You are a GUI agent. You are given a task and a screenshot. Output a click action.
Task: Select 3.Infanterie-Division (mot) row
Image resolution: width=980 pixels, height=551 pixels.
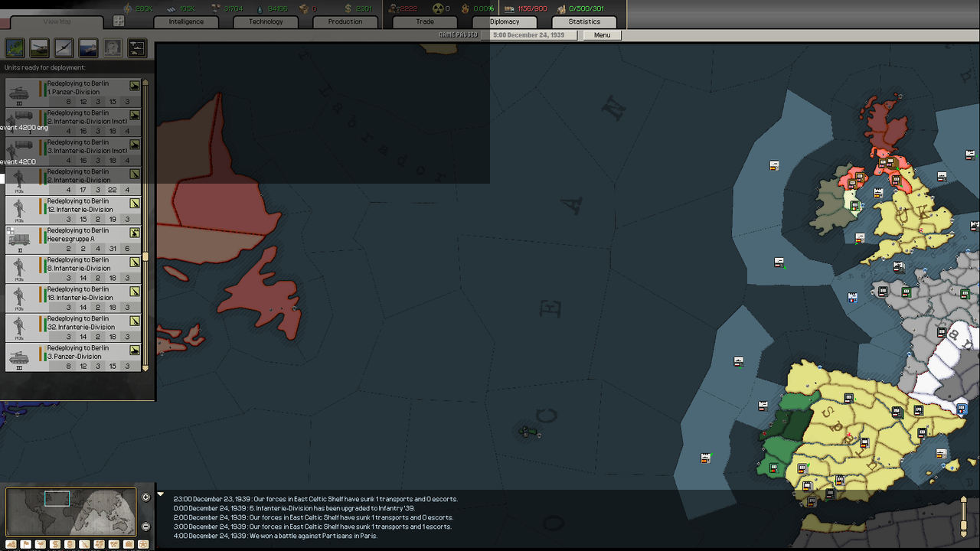[x=73, y=152]
